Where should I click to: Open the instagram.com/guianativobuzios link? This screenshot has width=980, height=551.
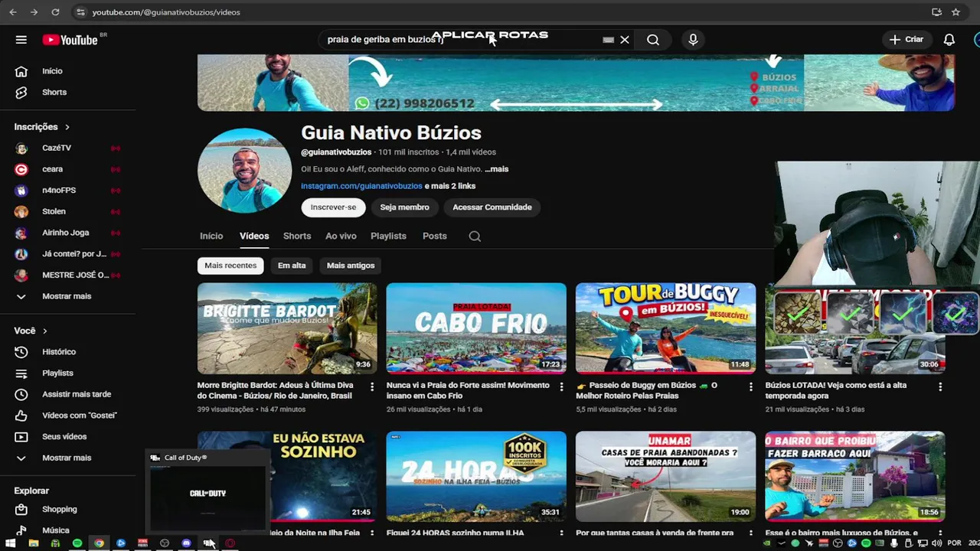(x=361, y=186)
